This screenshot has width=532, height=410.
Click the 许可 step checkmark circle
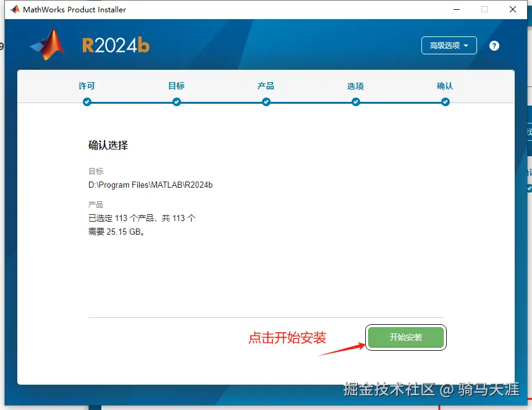tap(87, 102)
